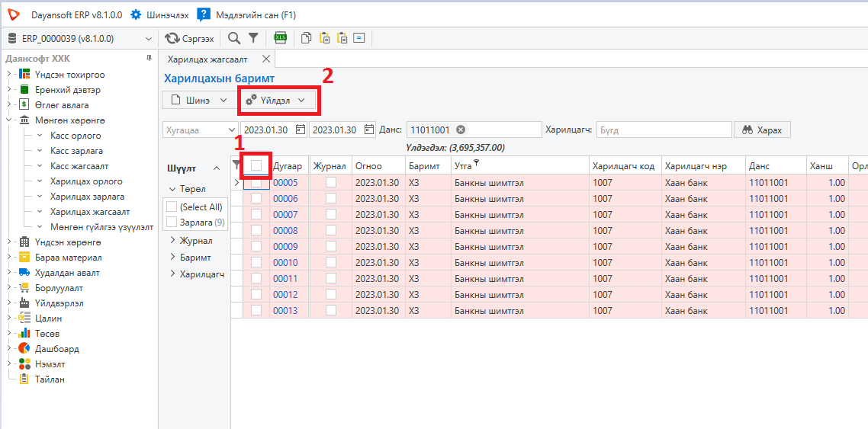Click the Мөнгөн хөрөнгө bank icon
Screen dimensions: 868x429
[24, 120]
